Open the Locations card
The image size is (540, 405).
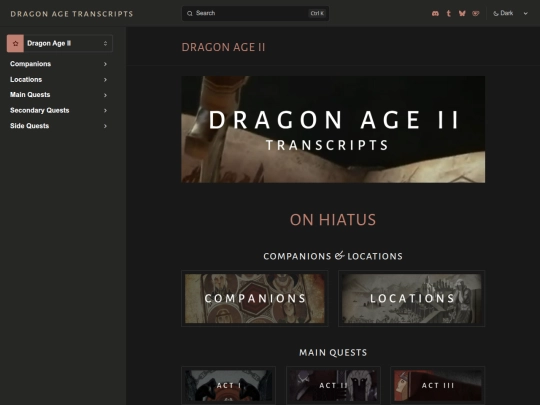tap(412, 298)
